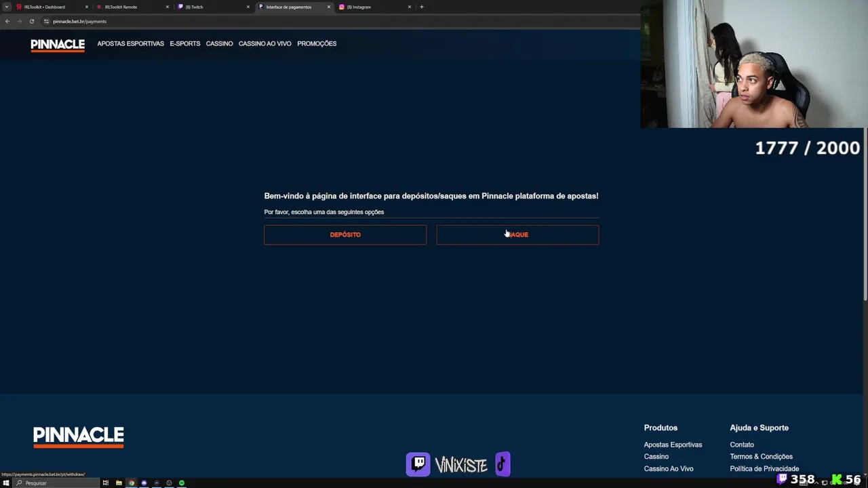Click the Pinnacle logo in the header
This screenshot has width=868, height=488.
click(x=58, y=45)
